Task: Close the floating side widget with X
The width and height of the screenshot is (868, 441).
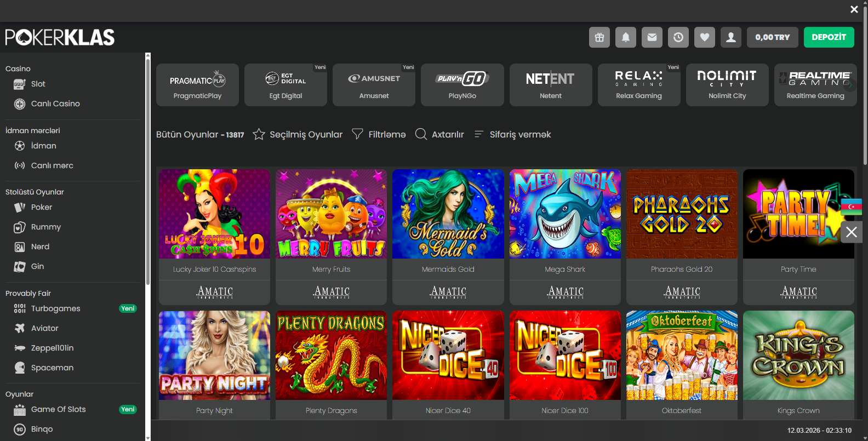Action: [x=852, y=232]
